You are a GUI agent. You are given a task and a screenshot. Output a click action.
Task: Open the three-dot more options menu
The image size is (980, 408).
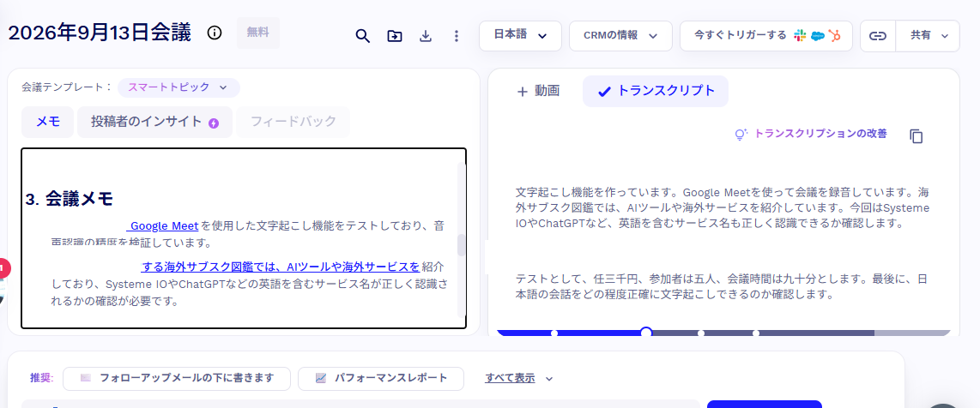point(457,36)
